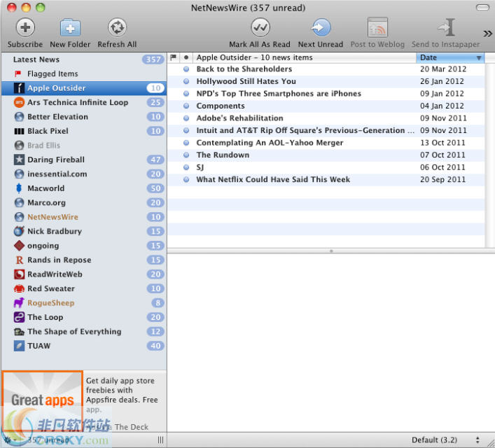Screen dimensions: 495x448
Task: Toggle unread dot for Back to the Shareholders
Action: click(186, 69)
